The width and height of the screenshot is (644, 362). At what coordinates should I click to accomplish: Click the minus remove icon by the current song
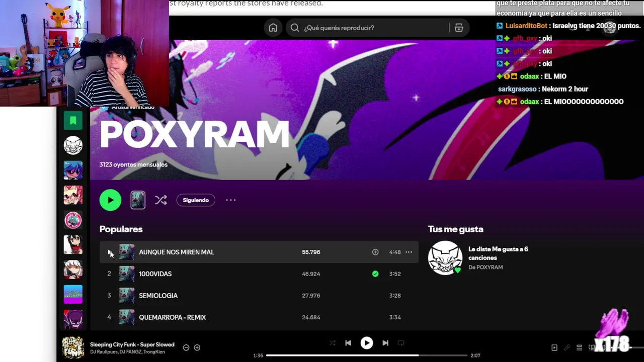tap(186, 347)
